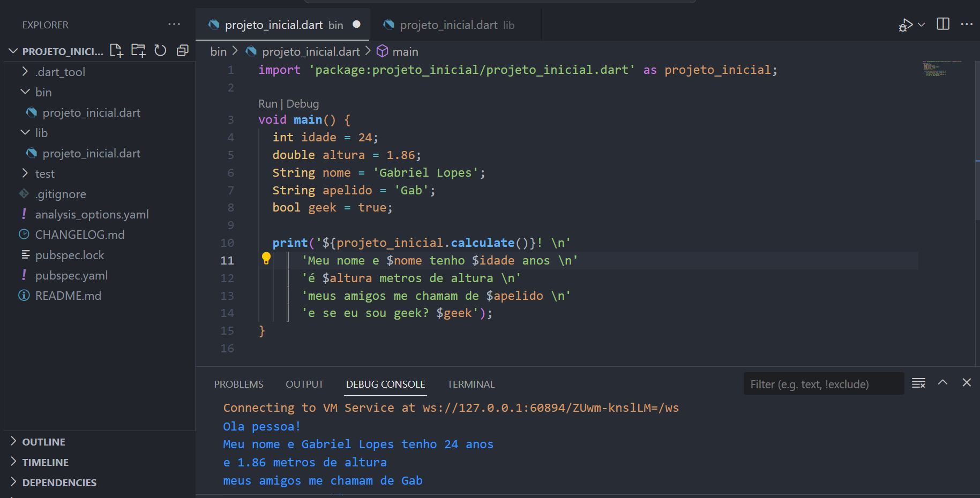The width and height of the screenshot is (980, 498).
Task: Click Dart file icon for lib projeto_inicial.dart
Action: (x=32, y=153)
